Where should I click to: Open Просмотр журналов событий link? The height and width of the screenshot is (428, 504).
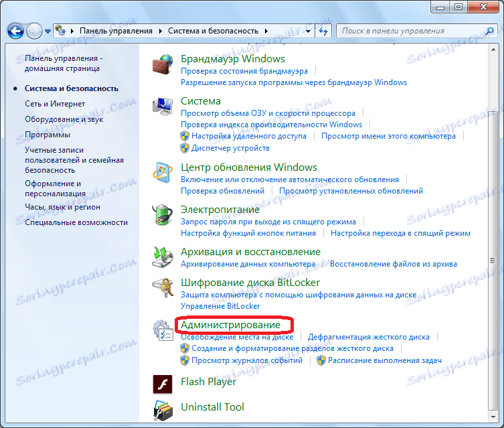click(x=247, y=360)
